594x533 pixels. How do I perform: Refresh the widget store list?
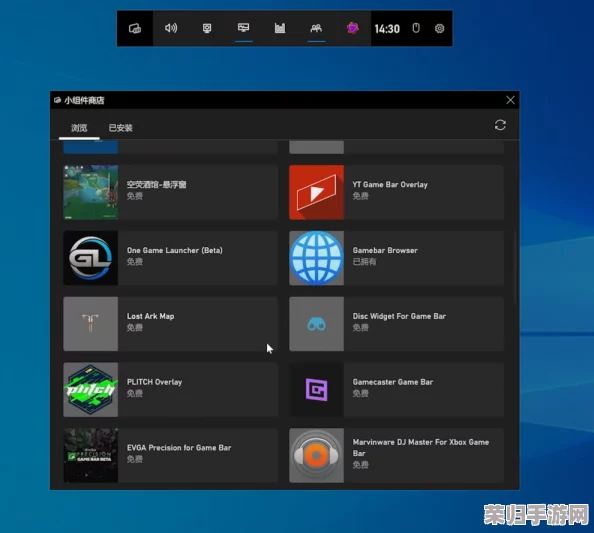[500, 125]
